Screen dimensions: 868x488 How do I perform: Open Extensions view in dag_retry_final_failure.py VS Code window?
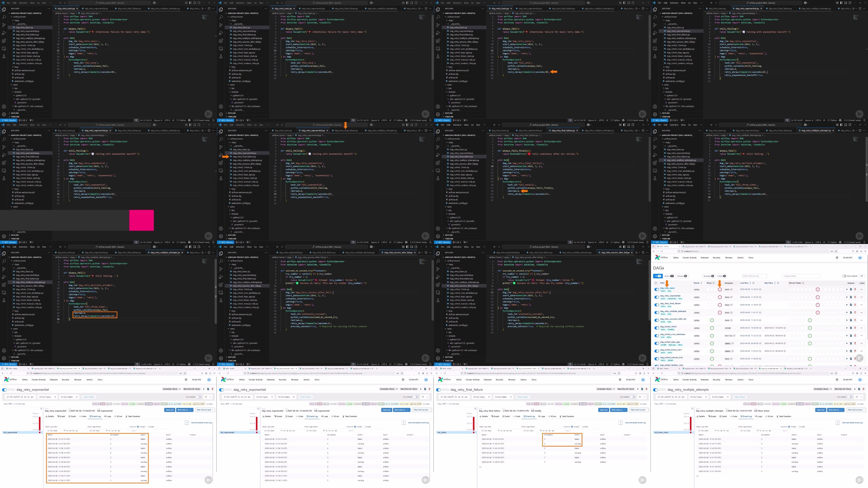tap(438, 163)
